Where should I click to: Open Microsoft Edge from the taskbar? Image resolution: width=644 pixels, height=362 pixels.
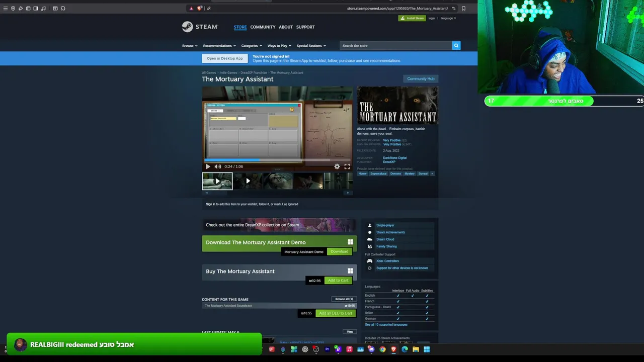coord(405,349)
